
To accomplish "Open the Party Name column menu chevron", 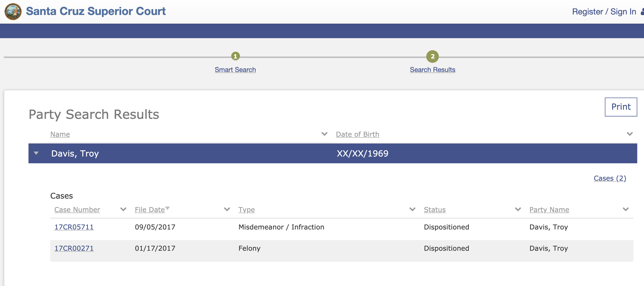I will (x=625, y=209).
